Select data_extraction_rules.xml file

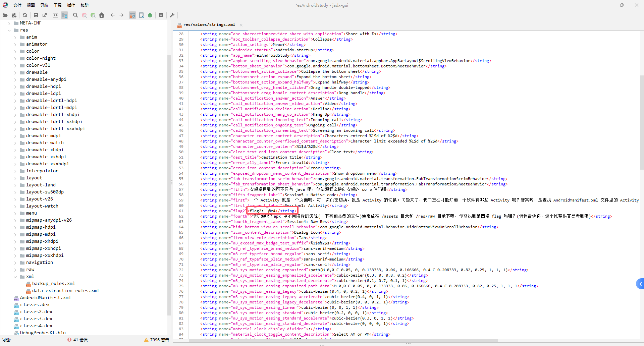pos(66,291)
